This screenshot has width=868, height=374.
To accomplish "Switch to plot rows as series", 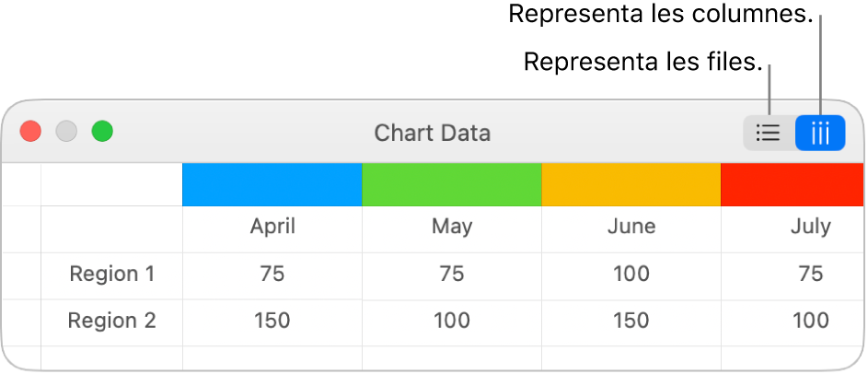I will [x=768, y=134].
